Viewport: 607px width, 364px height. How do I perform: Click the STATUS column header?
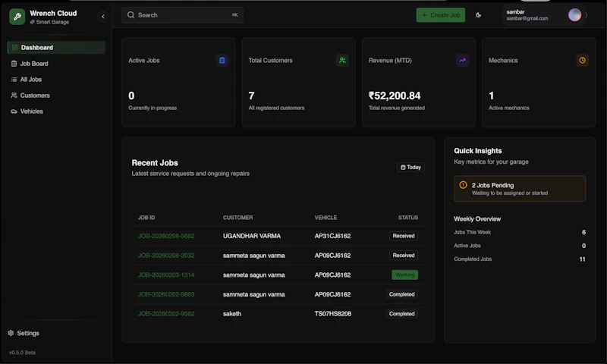[408, 218]
